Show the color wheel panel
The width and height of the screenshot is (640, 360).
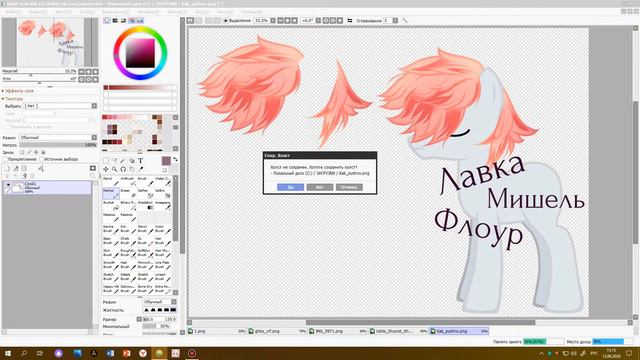(x=107, y=20)
